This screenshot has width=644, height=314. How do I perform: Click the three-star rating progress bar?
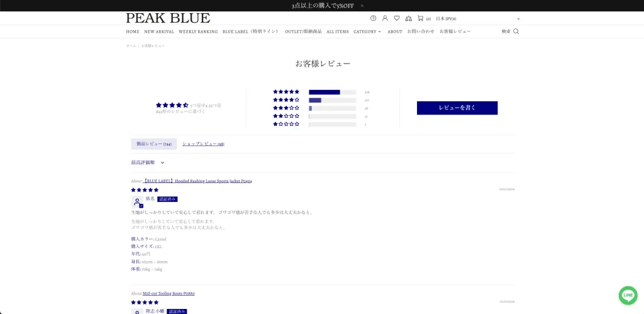pyautogui.click(x=332, y=108)
